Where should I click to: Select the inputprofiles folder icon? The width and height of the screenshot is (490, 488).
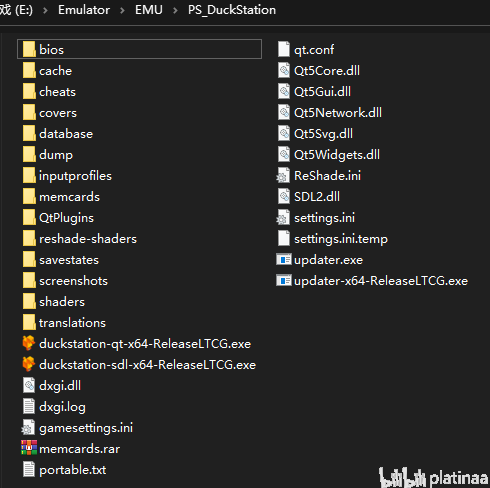[x=29, y=176]
